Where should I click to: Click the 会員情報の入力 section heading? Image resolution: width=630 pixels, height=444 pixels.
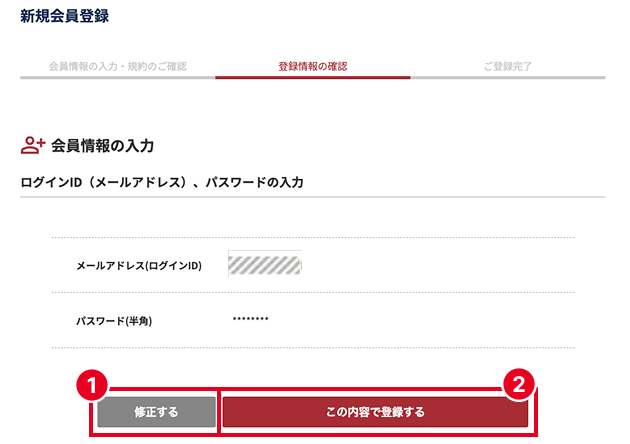tap(102, 146)
